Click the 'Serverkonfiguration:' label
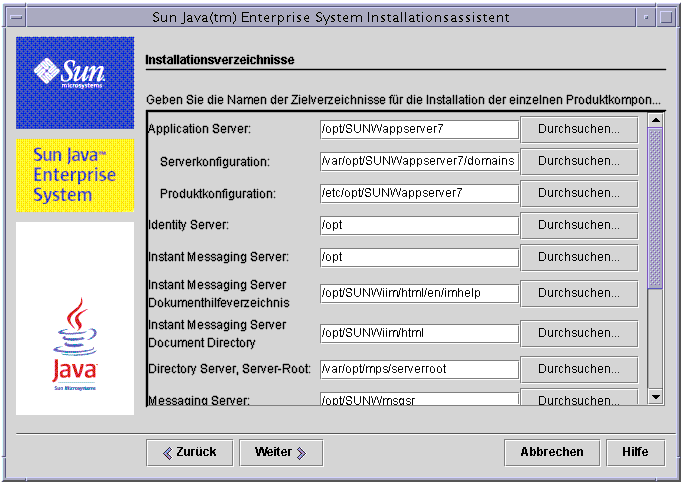This screenshot has width=684, height=484. coord(215,162)
